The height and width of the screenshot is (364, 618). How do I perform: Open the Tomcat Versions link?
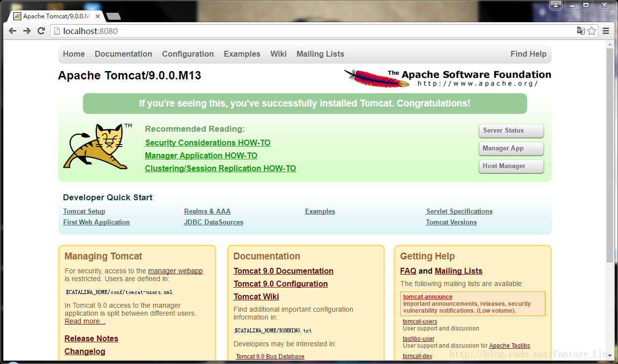click(x=452, y=222)
